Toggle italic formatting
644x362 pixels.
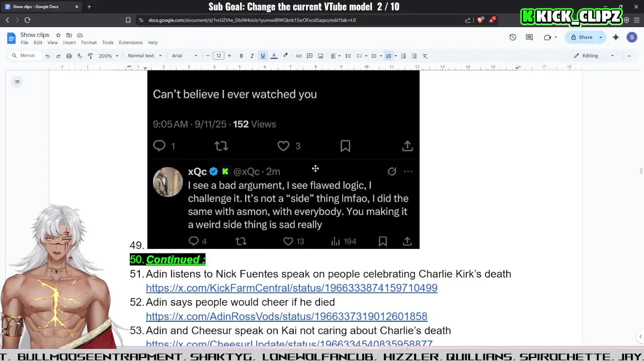click(x=252, y=56)
